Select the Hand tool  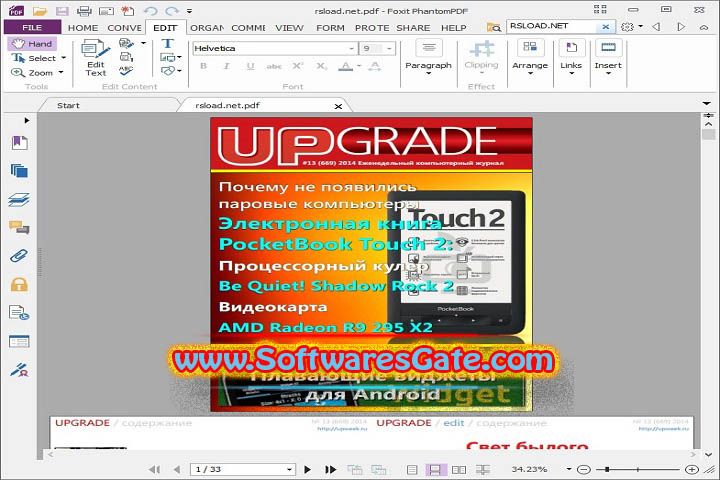point(32,44)
